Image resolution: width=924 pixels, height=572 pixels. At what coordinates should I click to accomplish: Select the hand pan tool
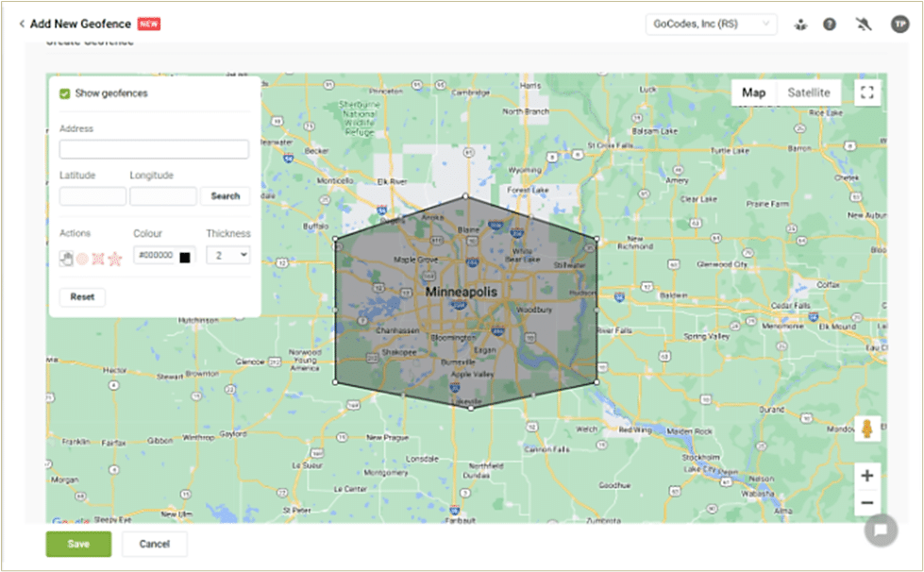coord(66,258)
